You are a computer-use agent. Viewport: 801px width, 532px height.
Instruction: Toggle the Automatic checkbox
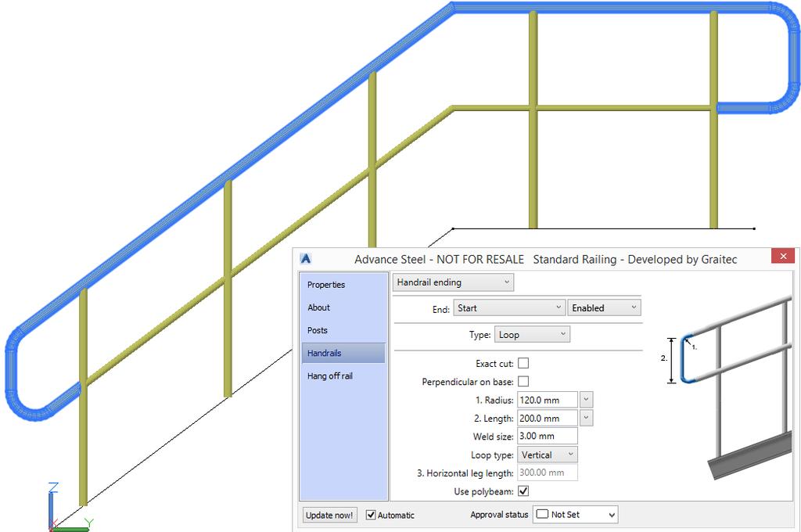pyautogui.click(x=371, y=515)
